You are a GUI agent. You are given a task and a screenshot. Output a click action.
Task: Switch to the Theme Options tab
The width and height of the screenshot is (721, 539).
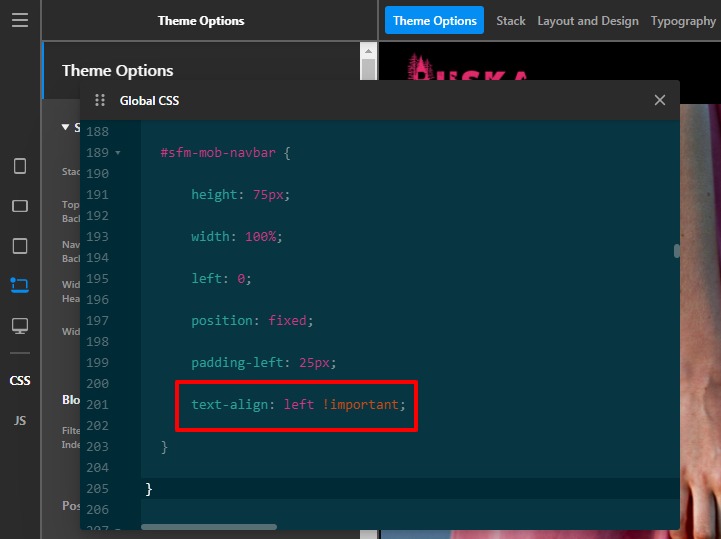434,20
